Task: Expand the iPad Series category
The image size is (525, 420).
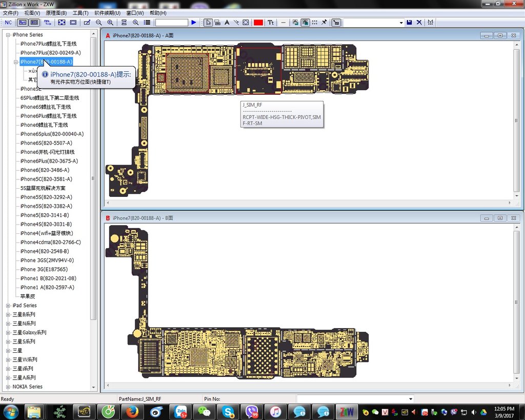Action: pos(7,305)
